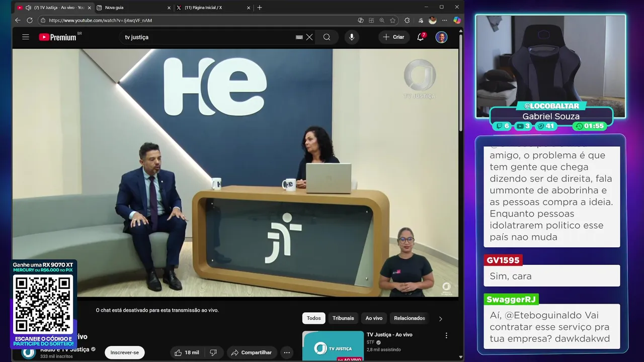Click the STF channel name under recommendation
The width and height of the screenshot is (644, 362).
click(x=371, y=342)
